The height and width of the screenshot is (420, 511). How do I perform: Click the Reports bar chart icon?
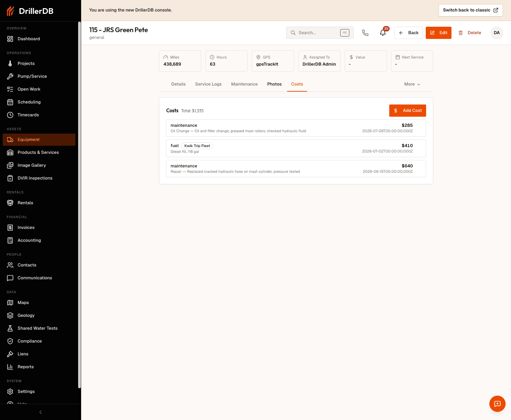(10, 367)
